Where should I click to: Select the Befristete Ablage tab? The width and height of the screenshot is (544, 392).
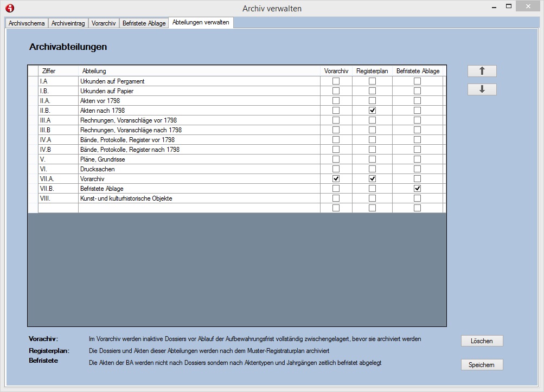[x=144, y=23]
